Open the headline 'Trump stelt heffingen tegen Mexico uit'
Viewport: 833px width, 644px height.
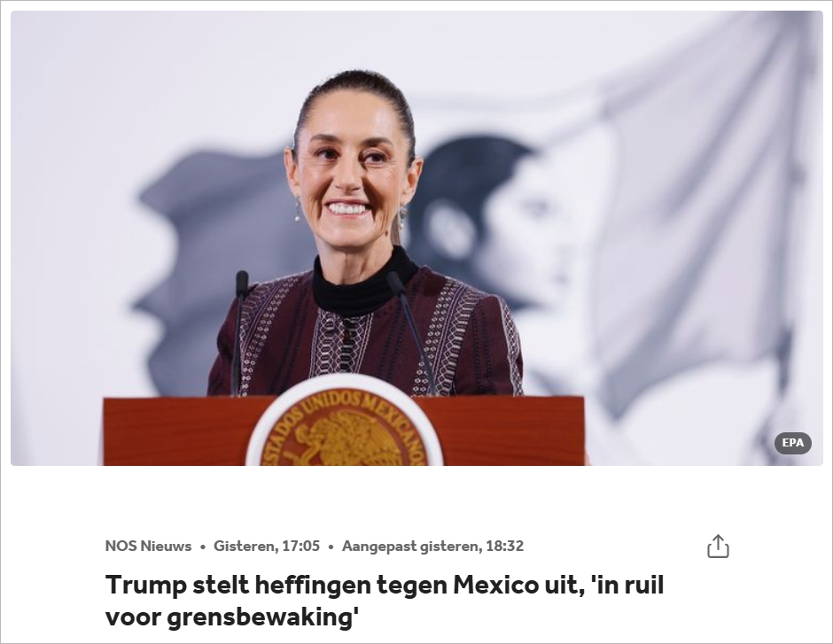tap(341, 585)
